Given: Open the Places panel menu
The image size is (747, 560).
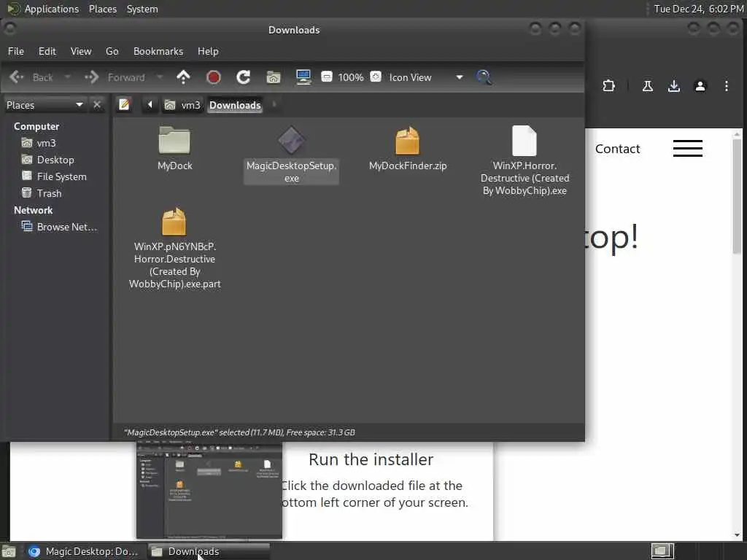Looking at the screenshot, I should tap(102, 9).
